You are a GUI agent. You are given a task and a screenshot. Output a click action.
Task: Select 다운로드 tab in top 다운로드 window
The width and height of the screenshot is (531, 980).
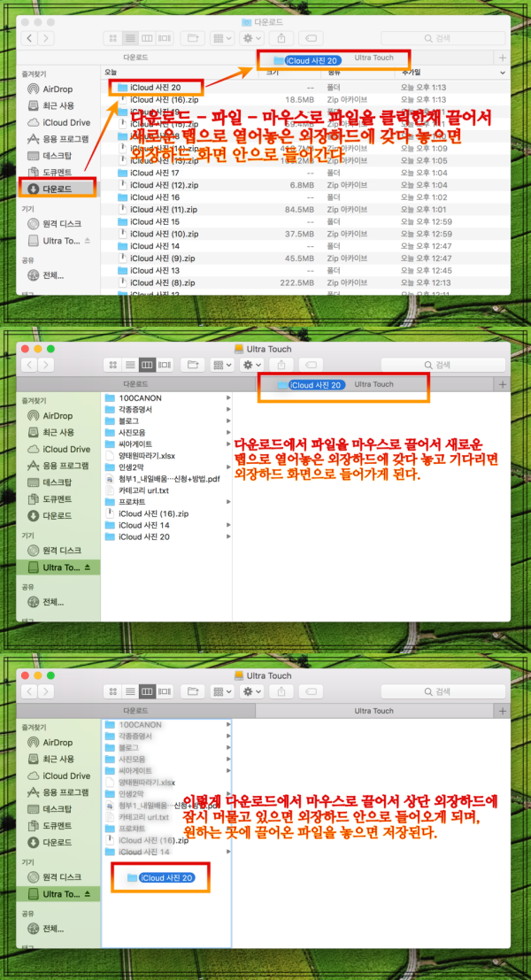(135, 58)
